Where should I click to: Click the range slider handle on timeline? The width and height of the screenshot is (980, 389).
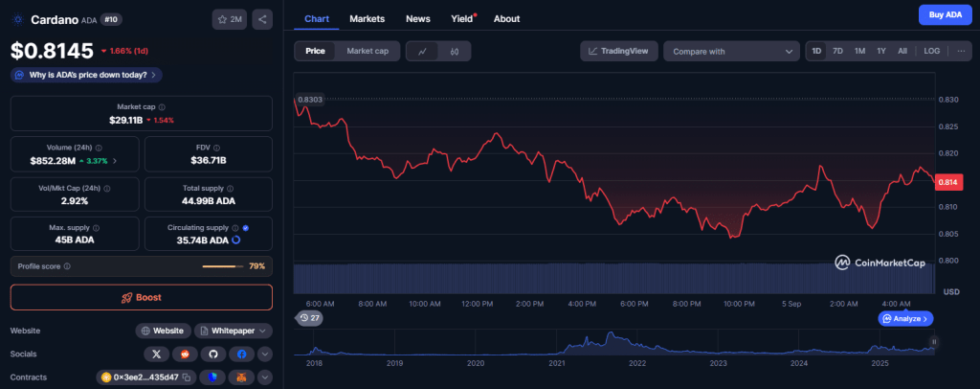pos(934,341)
